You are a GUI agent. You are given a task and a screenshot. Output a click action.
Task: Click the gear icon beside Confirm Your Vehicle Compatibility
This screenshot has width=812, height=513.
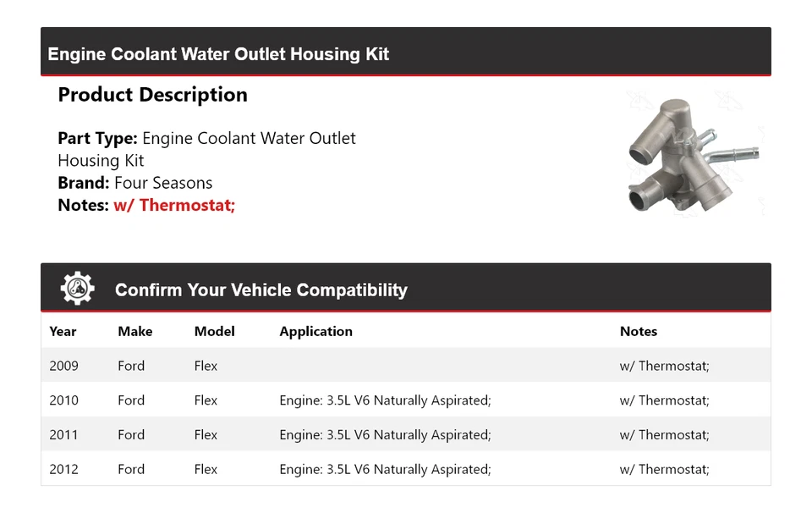point(77,289)
